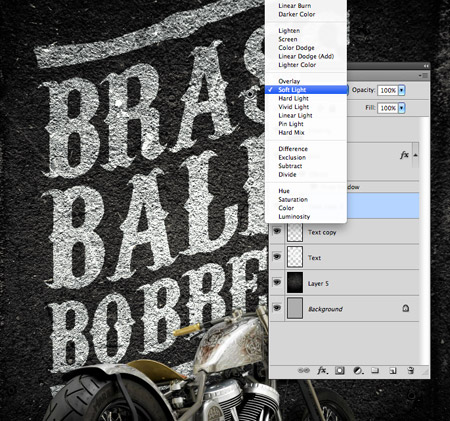450x421 pixels.
Task: Click the Opacity 100% input field
Action: (x=388, y=90)
